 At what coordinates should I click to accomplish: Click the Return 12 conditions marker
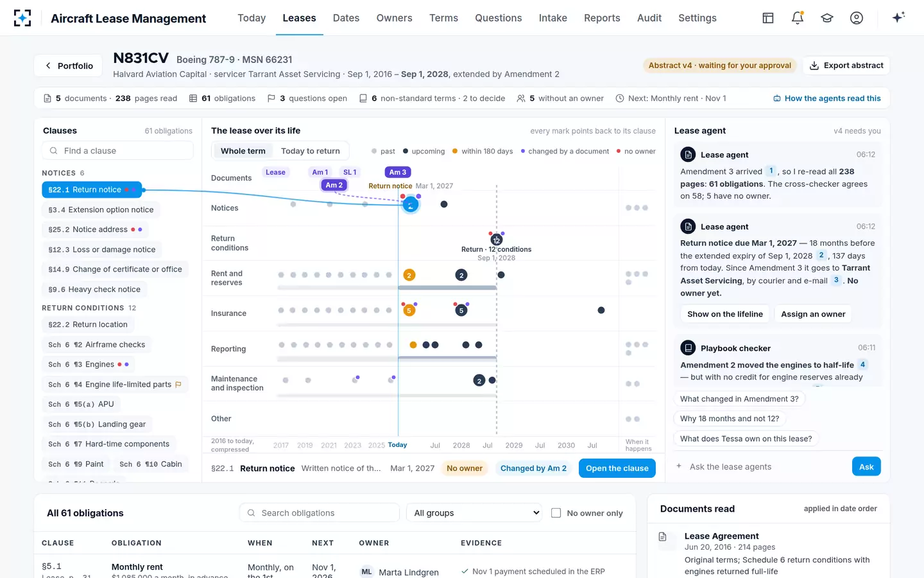496,240
